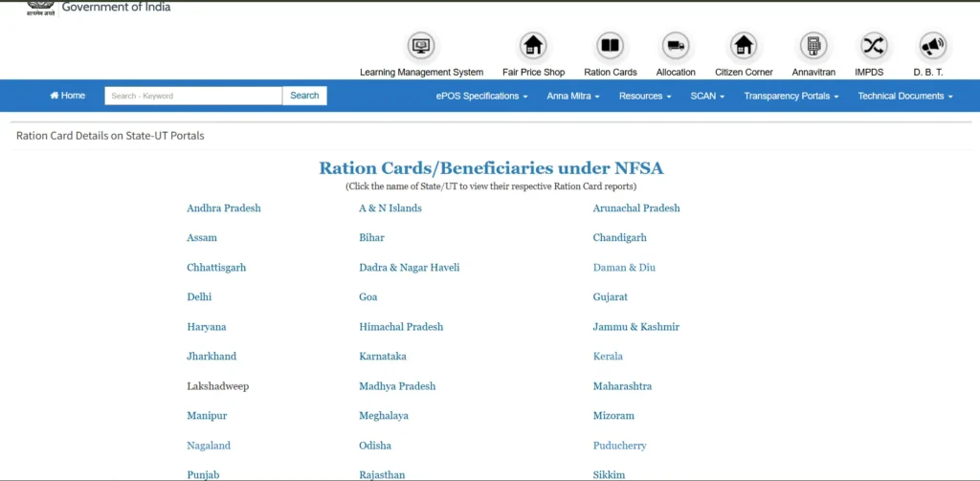The width and height of the screenshot is (980, 481).
Task: Select the Himachal Pradesh state link
Action: [x=401, y=327]
